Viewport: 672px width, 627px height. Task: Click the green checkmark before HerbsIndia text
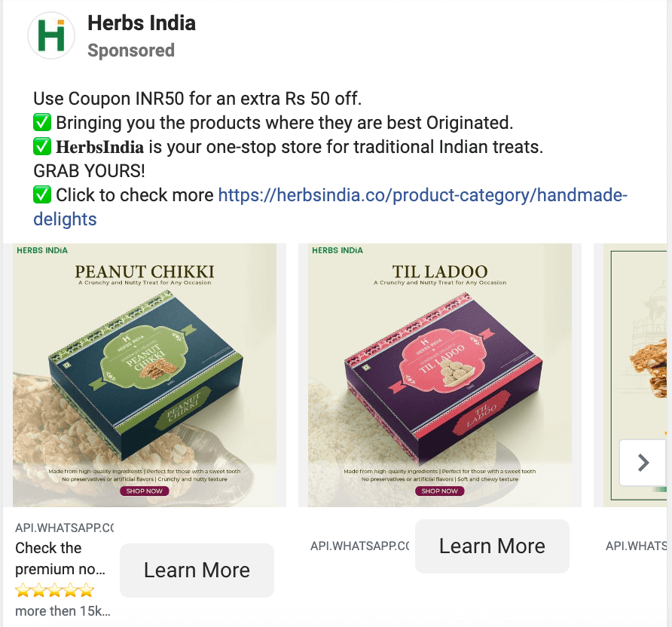(42, 146)
